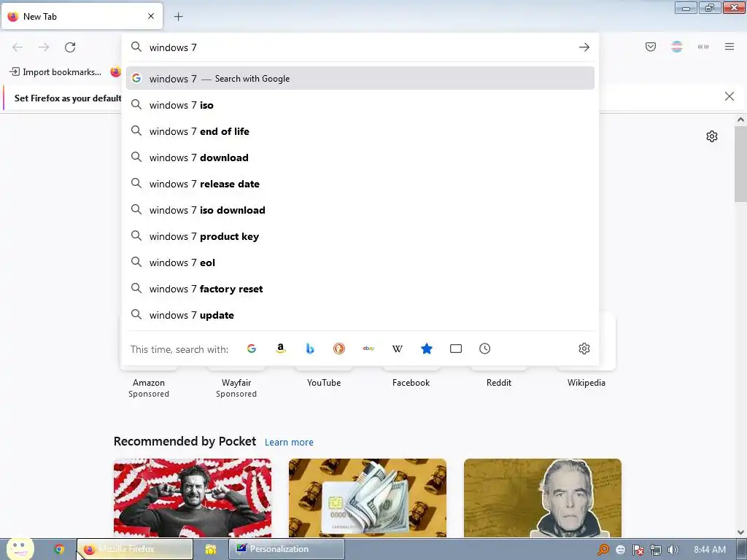Open the Start button on taskbar
This screenshot has height=560, width=747.
pos(20,548)
